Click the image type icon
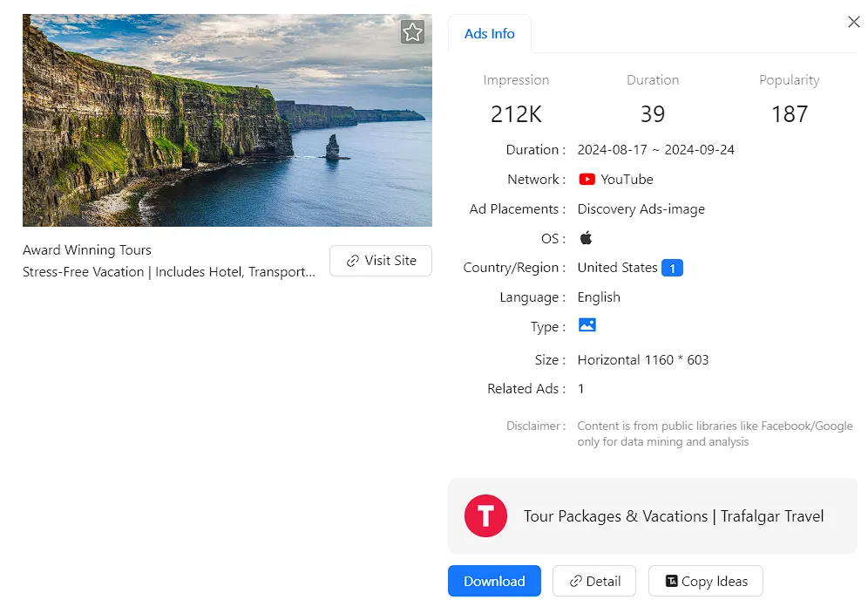The image size is (868, 607). click(587, 325)
